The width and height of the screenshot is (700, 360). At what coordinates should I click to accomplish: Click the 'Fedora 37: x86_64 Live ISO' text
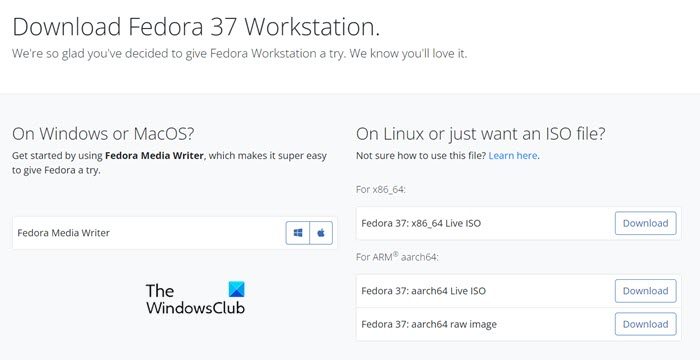[x=421, y=223]
